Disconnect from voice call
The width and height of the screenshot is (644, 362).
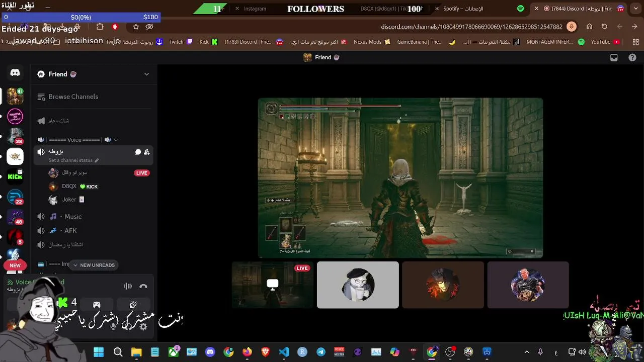click(143, 286)
